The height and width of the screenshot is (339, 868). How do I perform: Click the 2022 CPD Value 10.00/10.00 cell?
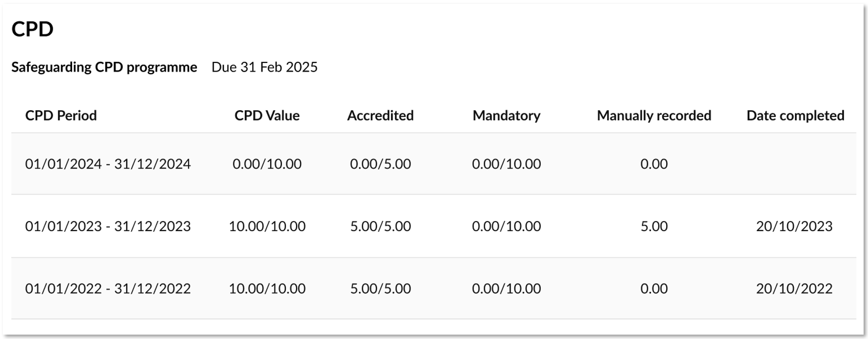[267, 288]
